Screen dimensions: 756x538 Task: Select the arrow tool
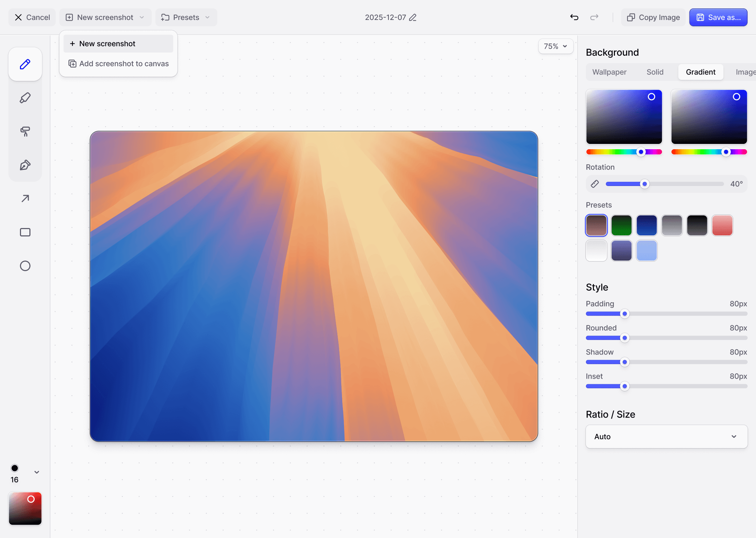pyautogui.click(x=25, y=199)
